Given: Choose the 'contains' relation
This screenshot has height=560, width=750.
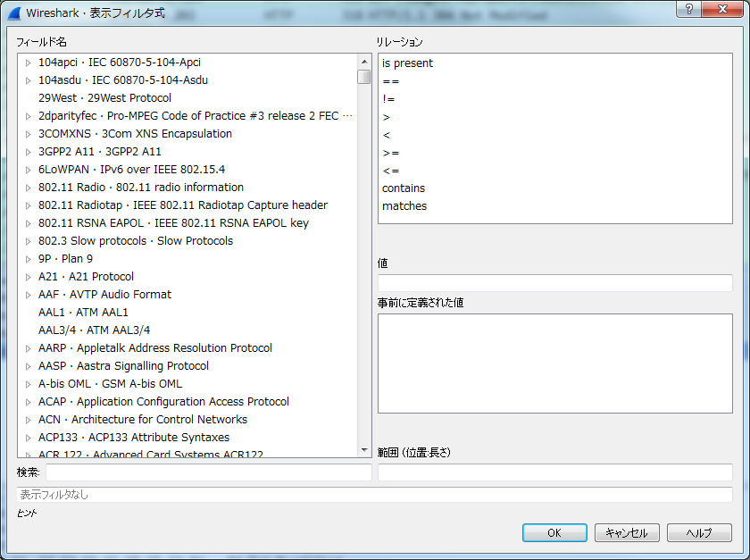Looking at the screenshot, I should coord(404,188).
